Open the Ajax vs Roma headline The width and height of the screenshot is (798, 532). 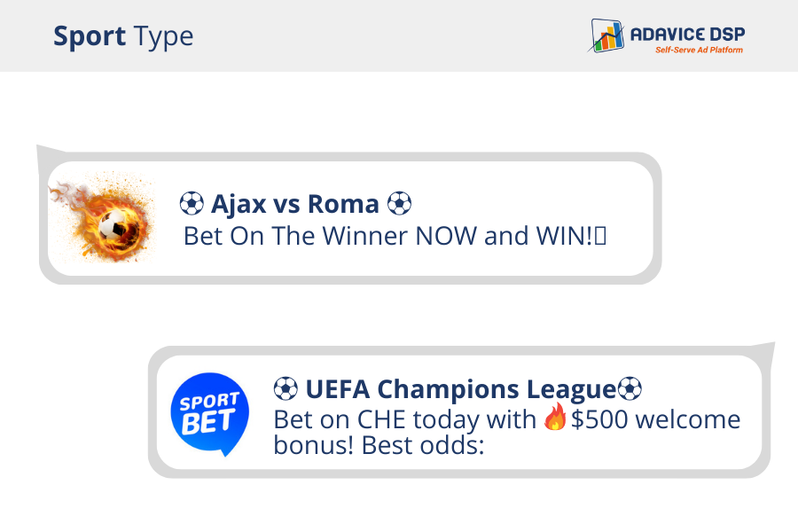pos(295,204)
